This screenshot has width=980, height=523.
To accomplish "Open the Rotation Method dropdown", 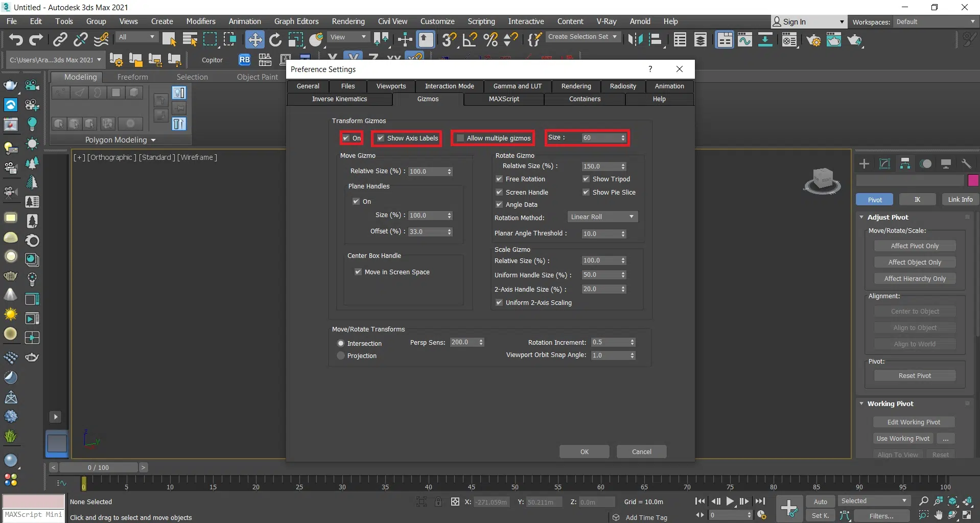I will point(602,217).
